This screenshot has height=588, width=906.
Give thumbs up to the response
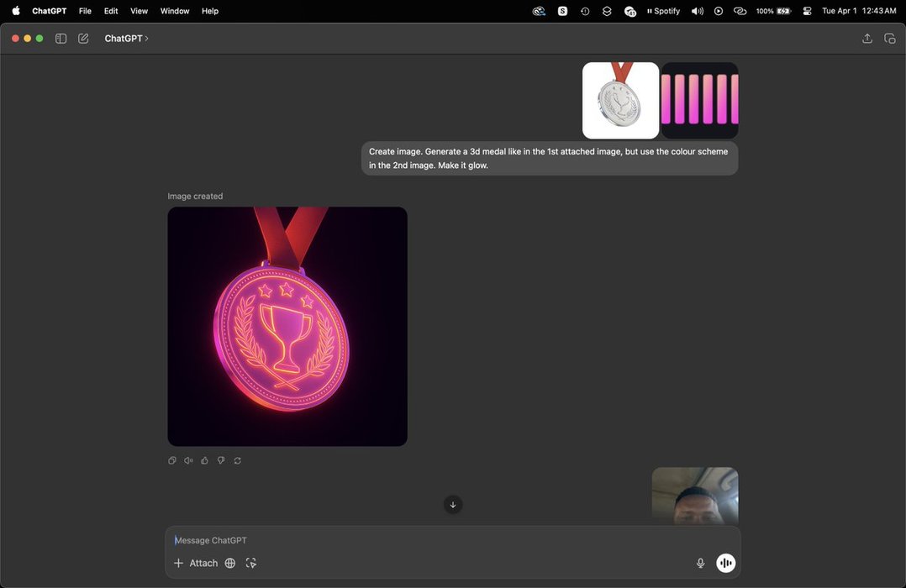click(x=204, y=460)
